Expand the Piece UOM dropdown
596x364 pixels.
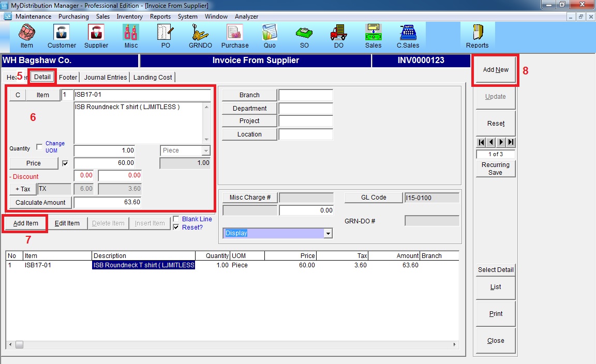(206, 150)
